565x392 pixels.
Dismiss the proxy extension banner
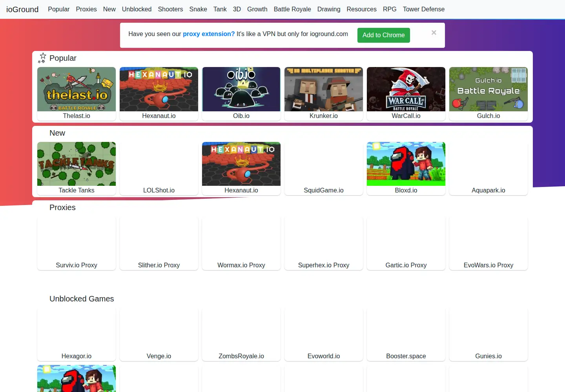(434, 33)
